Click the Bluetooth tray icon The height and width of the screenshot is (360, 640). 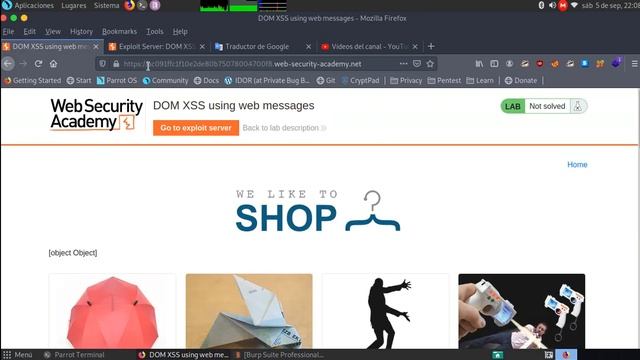[541, 5]
